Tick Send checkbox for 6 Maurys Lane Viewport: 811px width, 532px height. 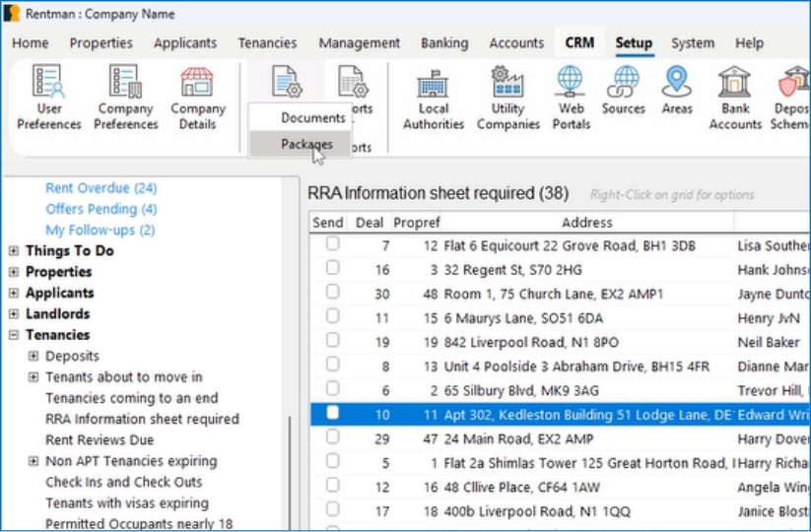(332, 316)
